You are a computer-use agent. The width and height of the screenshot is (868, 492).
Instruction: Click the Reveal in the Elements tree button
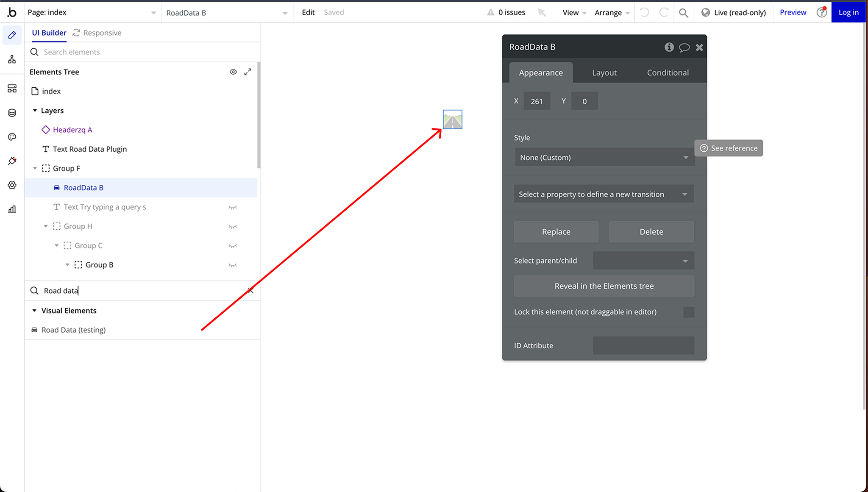(x=603, y=286)
